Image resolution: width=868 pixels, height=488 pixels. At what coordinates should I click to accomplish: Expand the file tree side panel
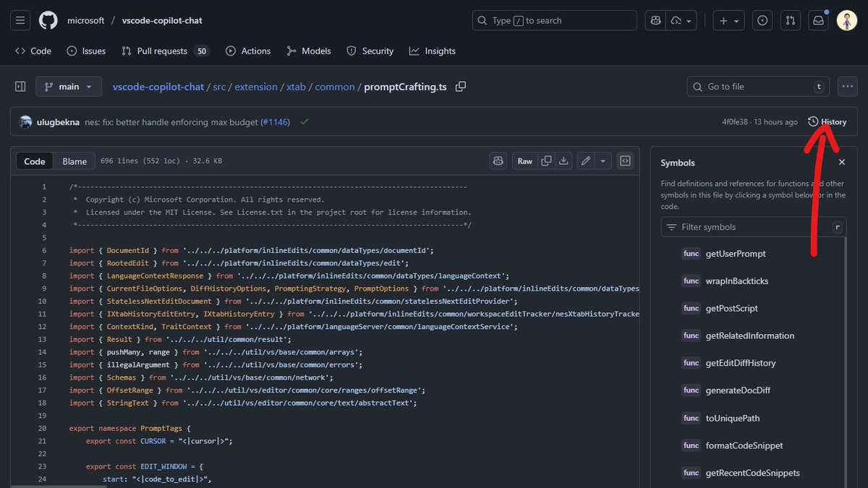20,87
